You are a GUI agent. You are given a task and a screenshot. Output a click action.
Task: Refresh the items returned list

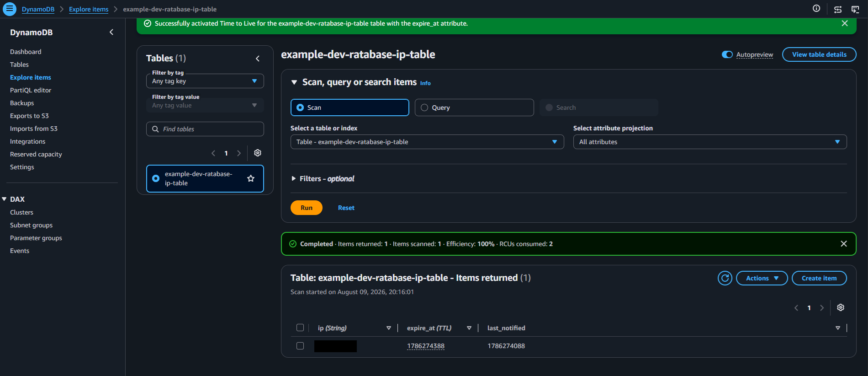point(725,278)
